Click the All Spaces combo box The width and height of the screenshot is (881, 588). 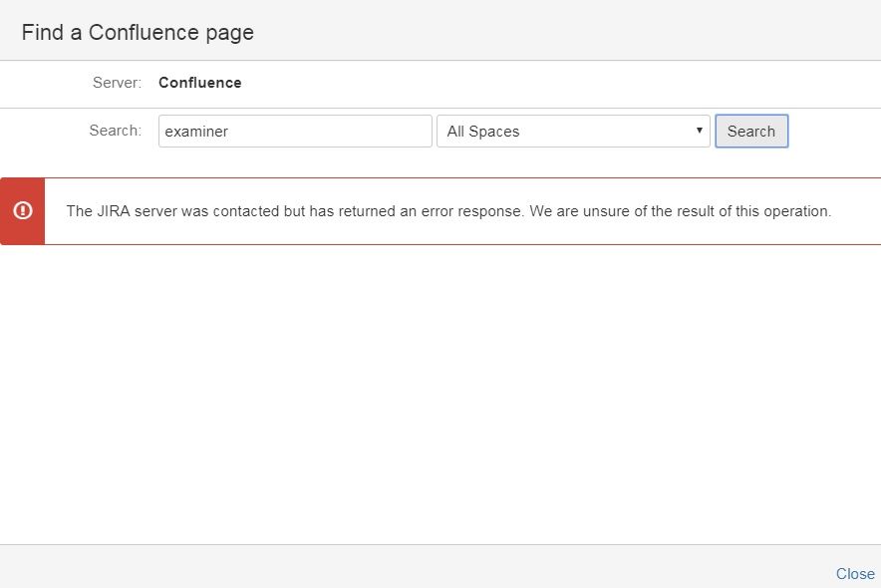[x=573, y=131]
